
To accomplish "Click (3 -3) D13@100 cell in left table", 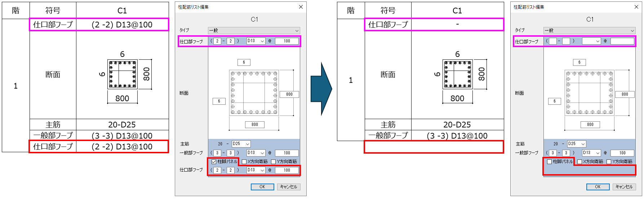I will (123, 136).
